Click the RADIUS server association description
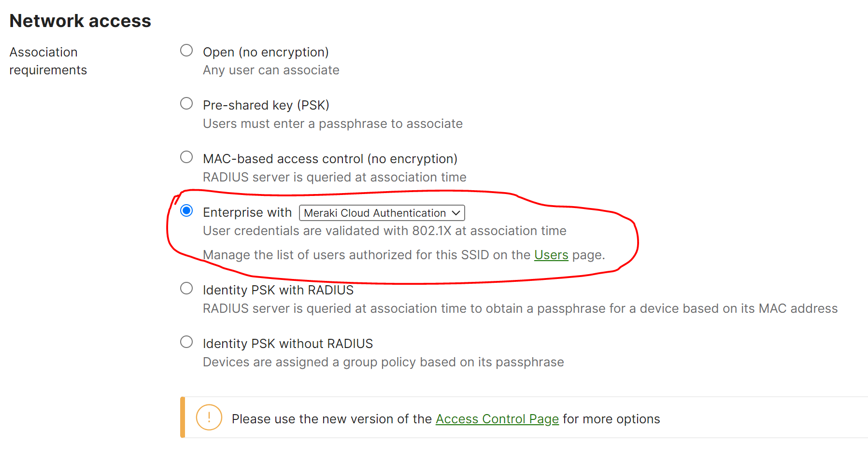 [x=334, y=177]
